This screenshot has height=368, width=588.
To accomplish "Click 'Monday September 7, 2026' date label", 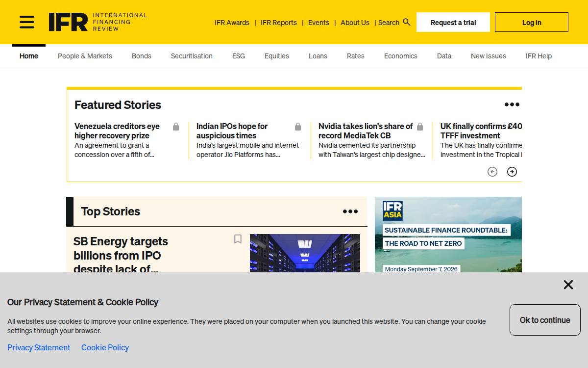I will tap(421, 269).
